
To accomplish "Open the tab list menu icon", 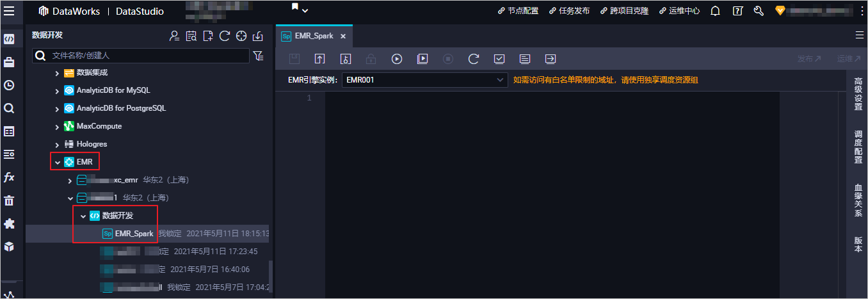I will (859, 35).
